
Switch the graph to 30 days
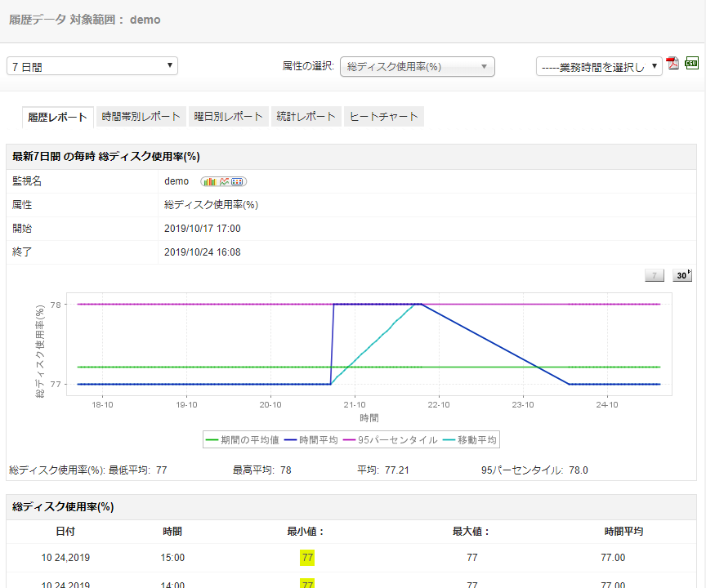[x=681, y=275]
